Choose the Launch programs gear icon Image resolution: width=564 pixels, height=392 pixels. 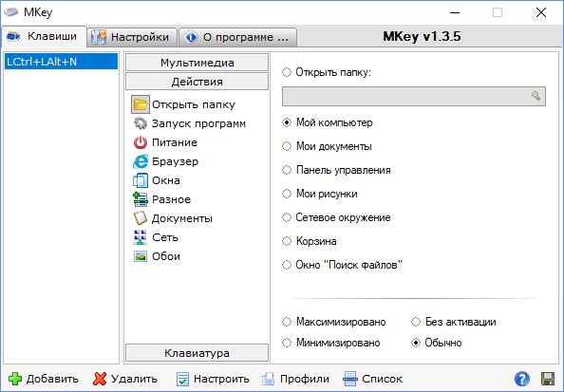tap(141, 123)
